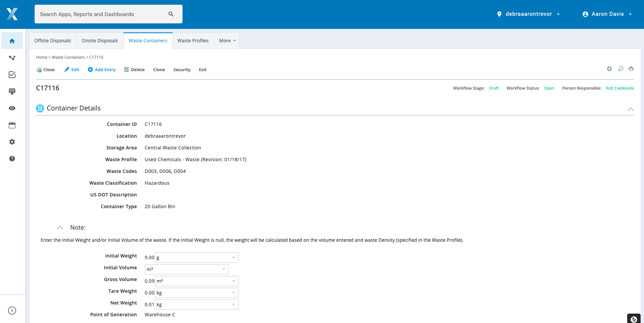Expand the More tab dropdown
Viewport: 644px width, 323px height.
[x=227, y=41]
